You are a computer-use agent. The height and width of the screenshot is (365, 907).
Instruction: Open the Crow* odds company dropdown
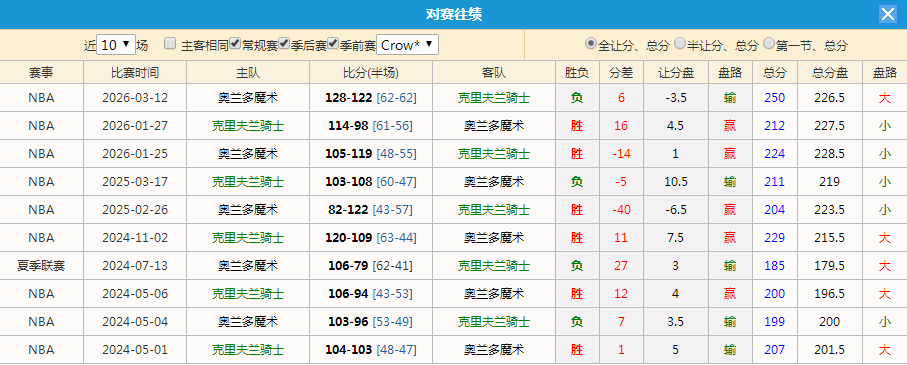407,45
